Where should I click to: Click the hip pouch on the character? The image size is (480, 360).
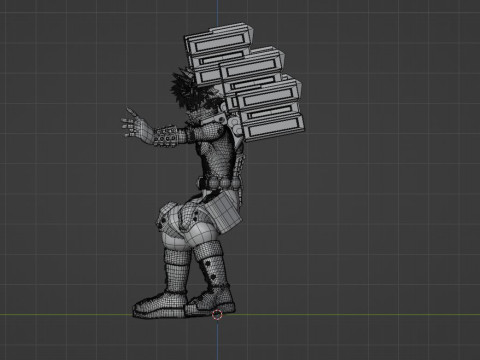pyautogui.click(x=222, y=213)
